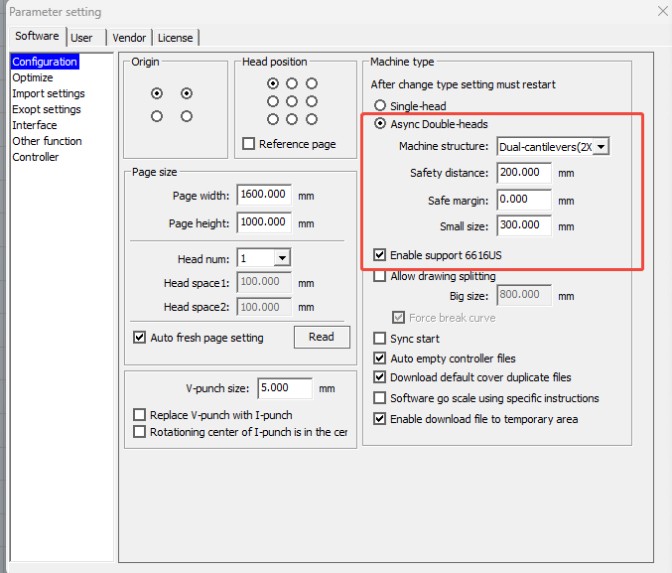The image size is (672, 573).
Task: Select the Single-head machine type
Action: coord(380,105)
